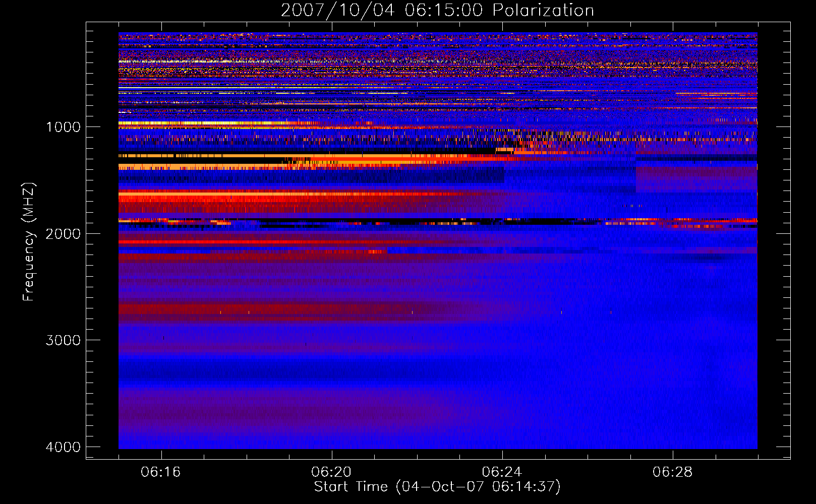Viewport: 816px width, 504px height.
Task: Click the 'Frequency (MHZ)' axis label
Action: (x=29, y=242)
